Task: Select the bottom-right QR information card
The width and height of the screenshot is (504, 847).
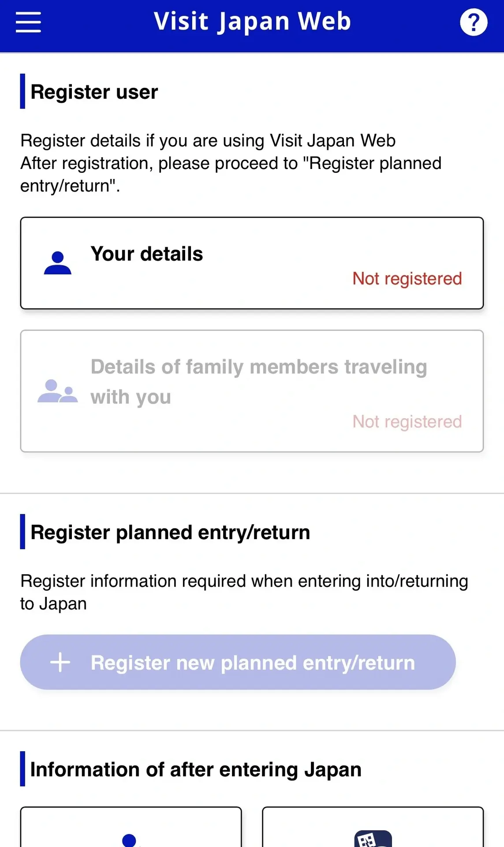Action: click(373, 827)
